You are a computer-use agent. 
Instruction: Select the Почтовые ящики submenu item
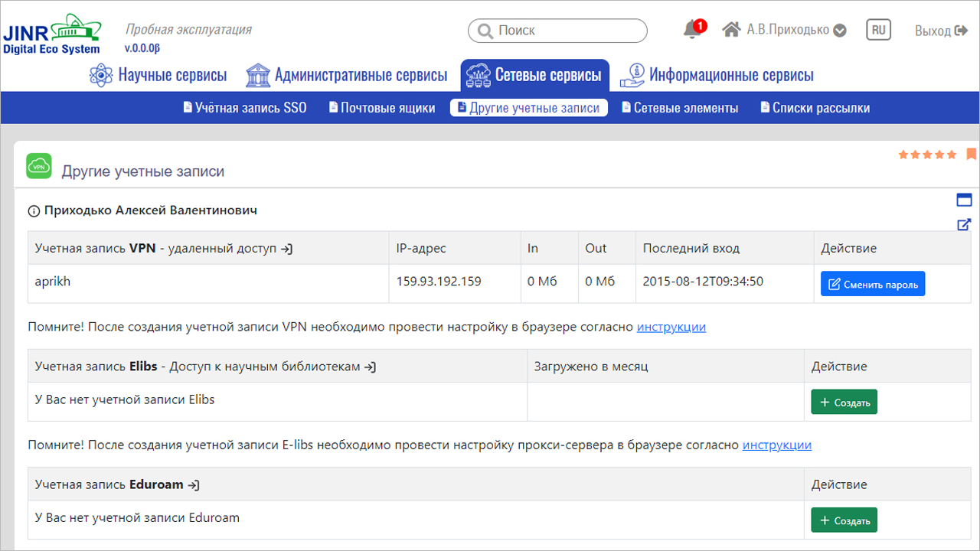point(382,108)
